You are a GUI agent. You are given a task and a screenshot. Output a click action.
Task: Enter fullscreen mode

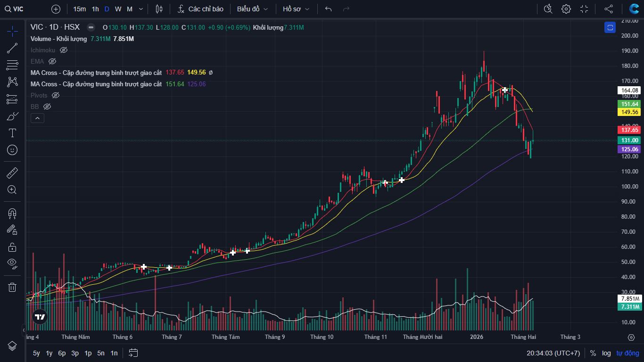[x=584, y=9]
